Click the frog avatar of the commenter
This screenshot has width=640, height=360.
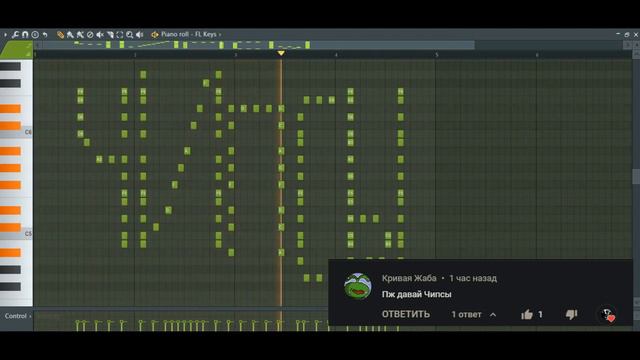coord(358,286)
